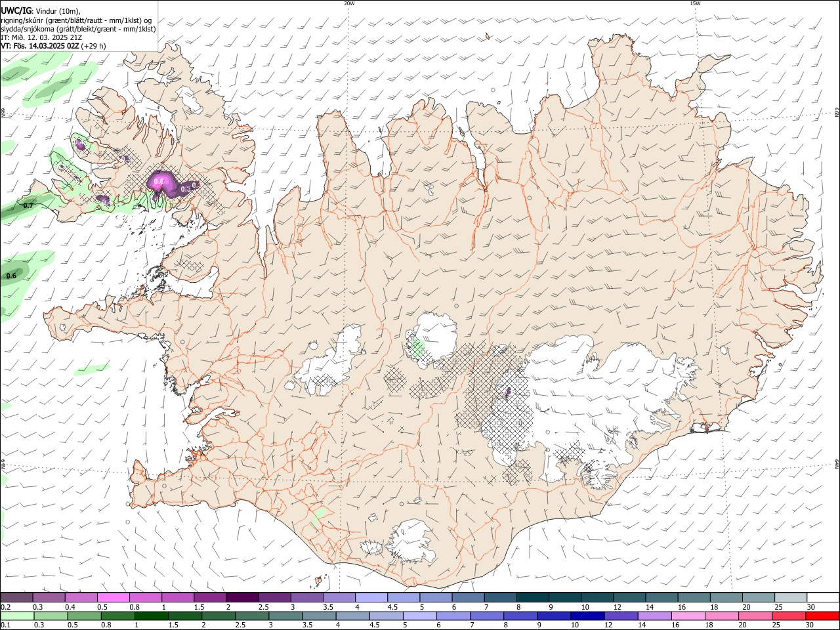
Task: Click the magenta 0.5–0.8 swatch in upper legend
Action: point(113,597)
